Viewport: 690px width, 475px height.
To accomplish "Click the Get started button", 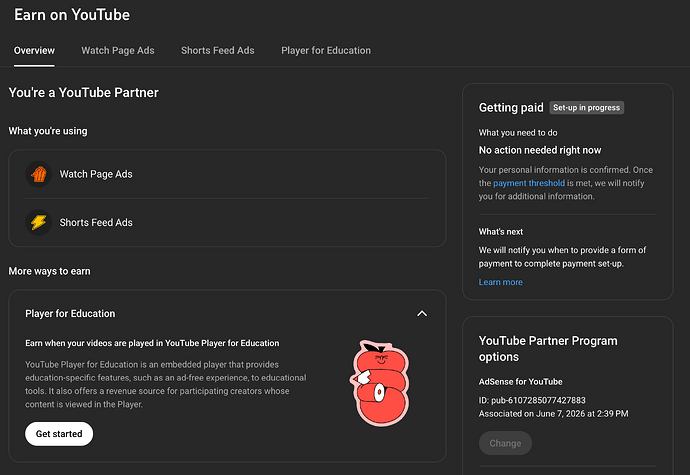I will tap(59, 434).
